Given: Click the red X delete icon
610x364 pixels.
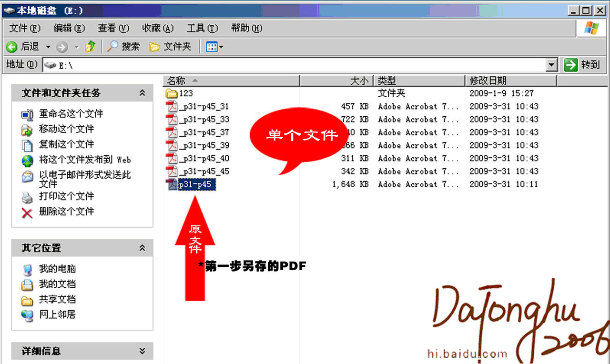Looking at the screenshot, I should pos(27,212).
